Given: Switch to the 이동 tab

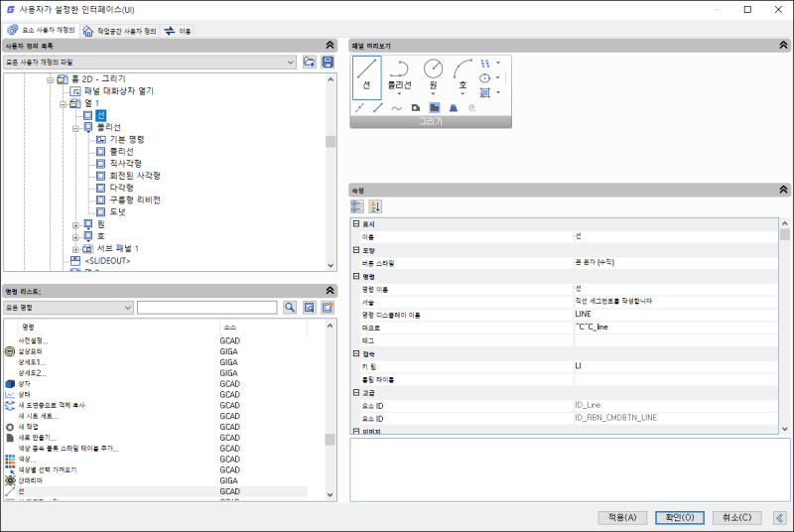Looking at the screenshot, I should tap(178, 31).
